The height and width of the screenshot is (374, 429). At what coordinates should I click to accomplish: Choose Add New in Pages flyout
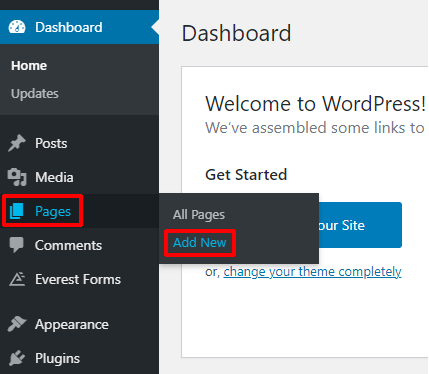[x=200, y=243]
